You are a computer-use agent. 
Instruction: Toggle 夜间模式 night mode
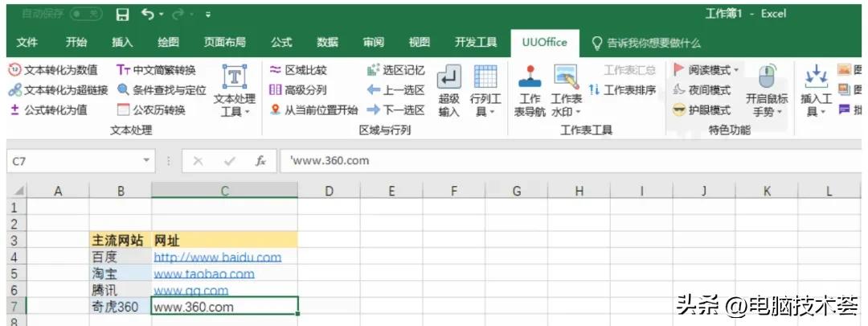click(702, 90)
